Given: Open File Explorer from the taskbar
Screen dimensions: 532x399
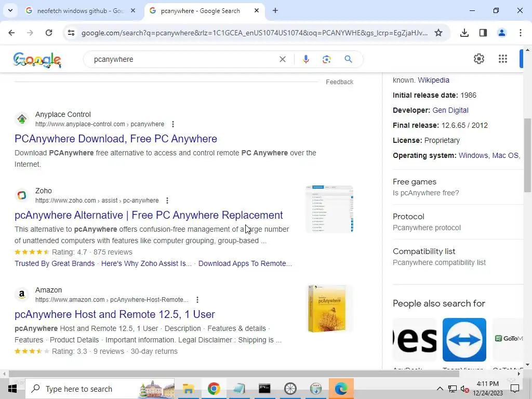Looking at the screenshot, I should click(x=188, y=389).
